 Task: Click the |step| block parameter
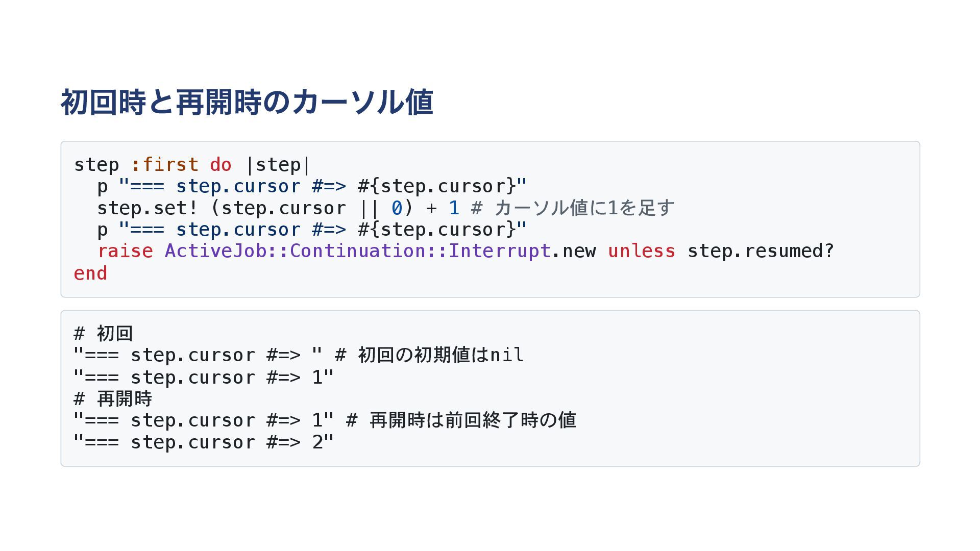point(278,165)
